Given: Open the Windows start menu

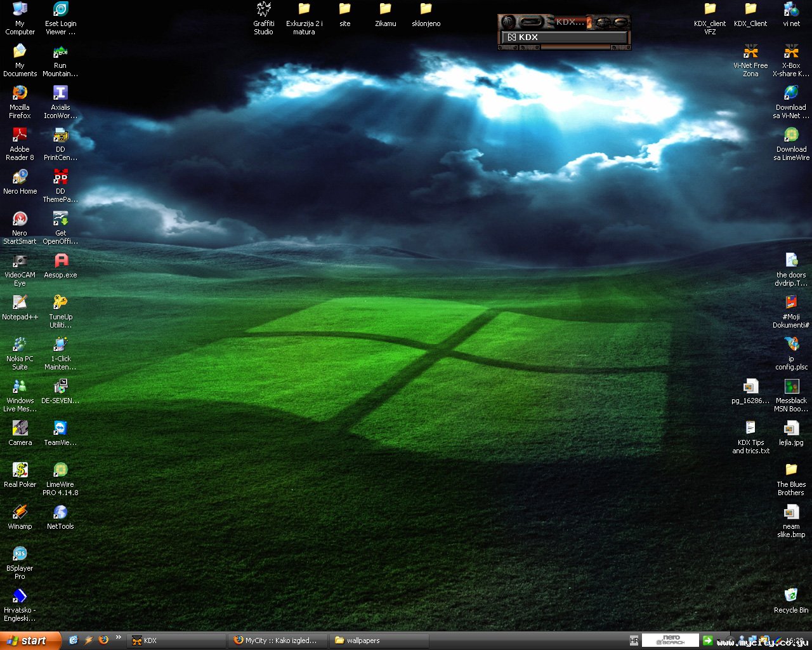Looking at the screenshot, I should click(30, 640).
